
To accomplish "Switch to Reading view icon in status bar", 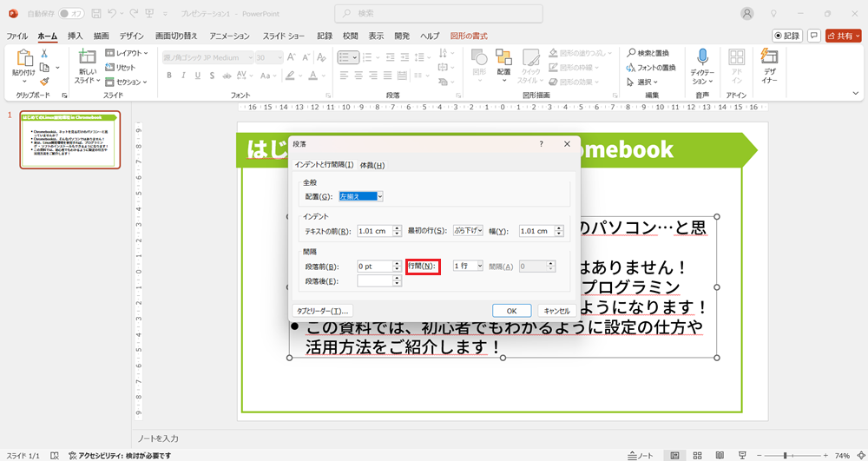I will [x=720, y=456].
